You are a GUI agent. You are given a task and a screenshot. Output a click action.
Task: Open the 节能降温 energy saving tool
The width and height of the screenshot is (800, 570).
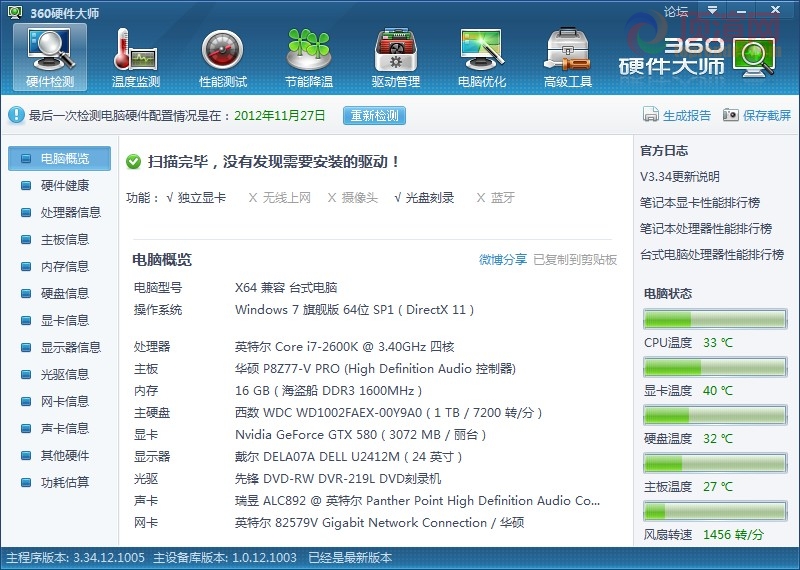pos(309,57)
